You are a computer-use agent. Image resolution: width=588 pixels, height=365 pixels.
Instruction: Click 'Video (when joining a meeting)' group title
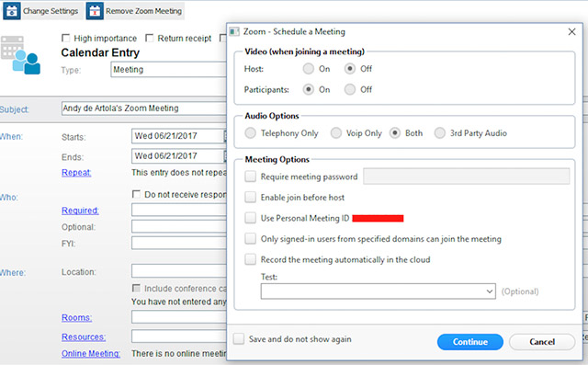(304, 51)
